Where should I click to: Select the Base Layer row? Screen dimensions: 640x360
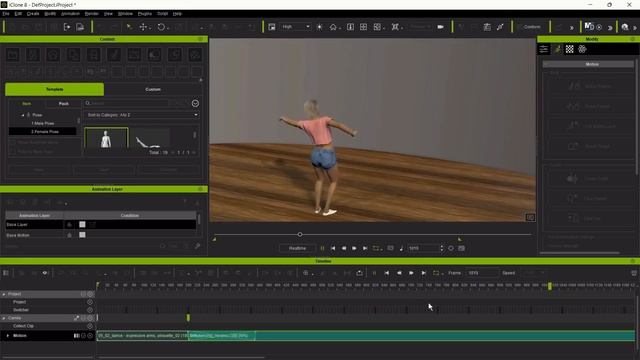pos(101,224)
